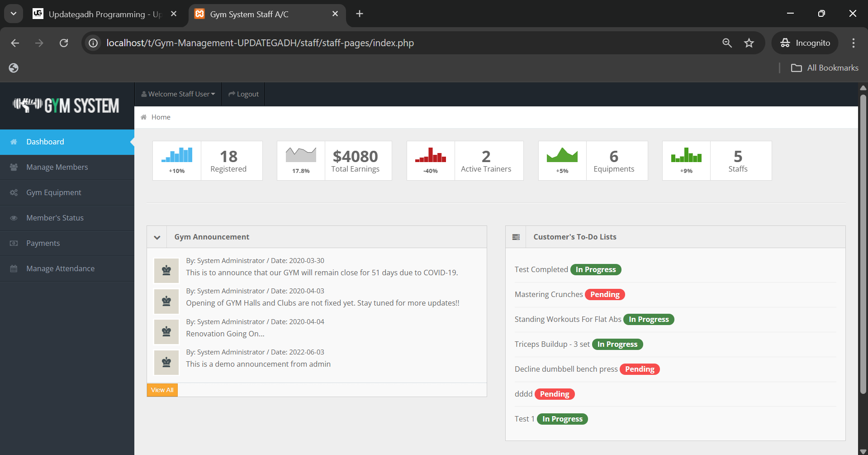Click the 'Renovation Going On...' announcement

[225, 334]
